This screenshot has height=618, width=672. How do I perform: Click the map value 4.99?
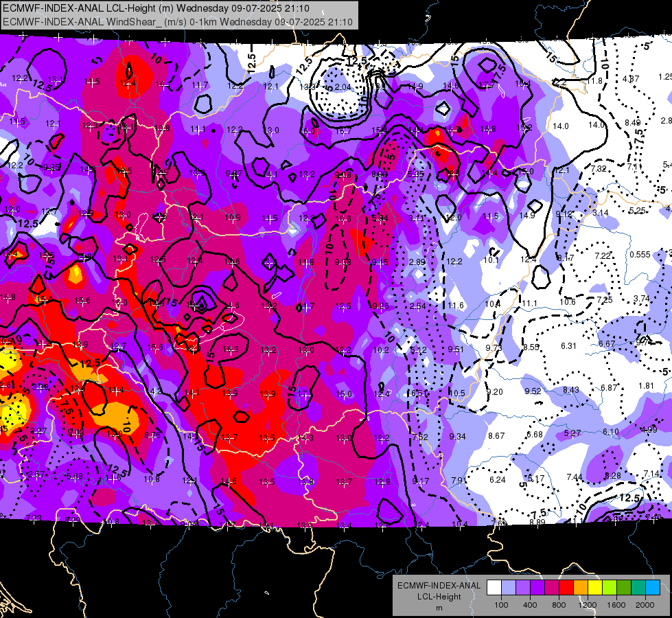649,430
